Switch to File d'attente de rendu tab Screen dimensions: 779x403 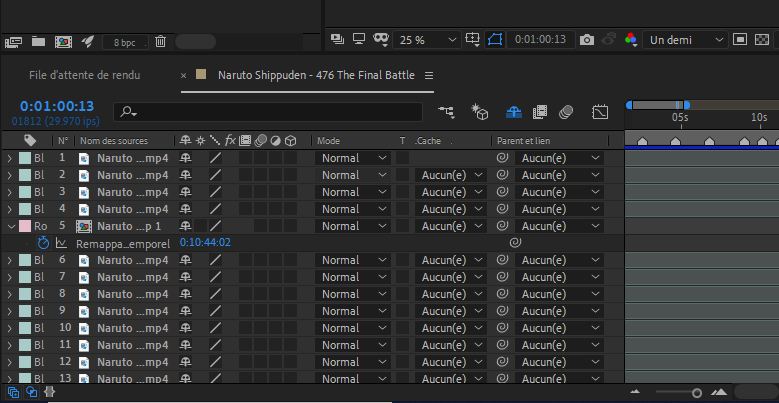[84, 75]
